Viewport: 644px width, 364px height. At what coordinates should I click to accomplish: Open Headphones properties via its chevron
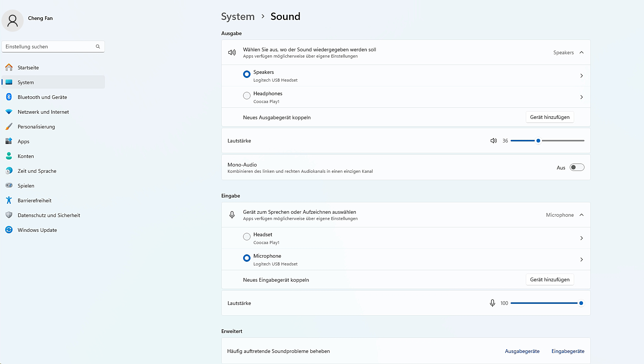pyautogui.click(x=582, y=97)
